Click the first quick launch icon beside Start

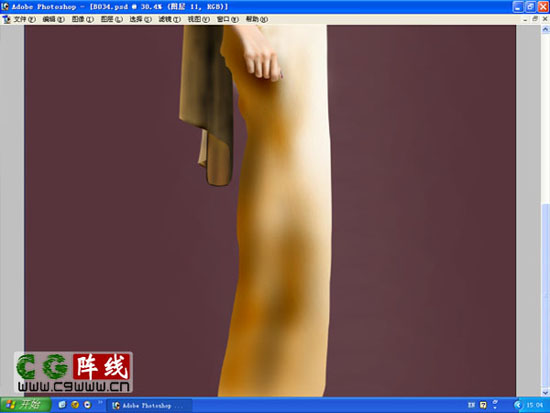point(62,405)
